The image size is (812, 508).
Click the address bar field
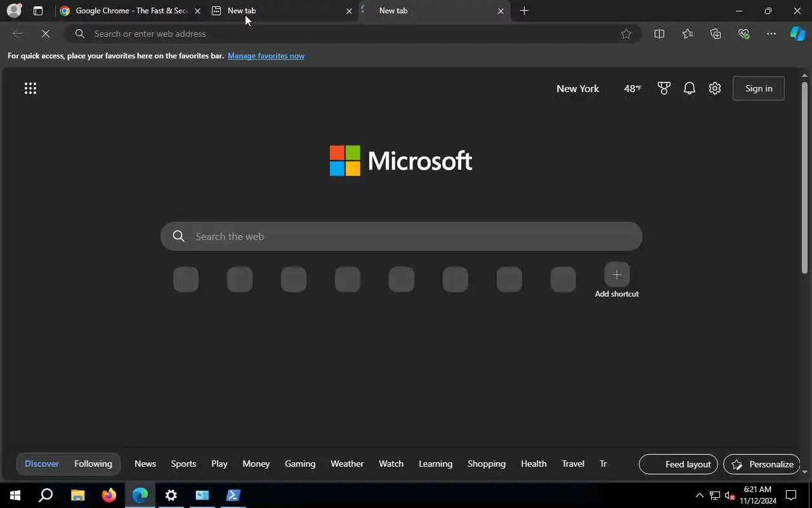[x=352, y=34]
